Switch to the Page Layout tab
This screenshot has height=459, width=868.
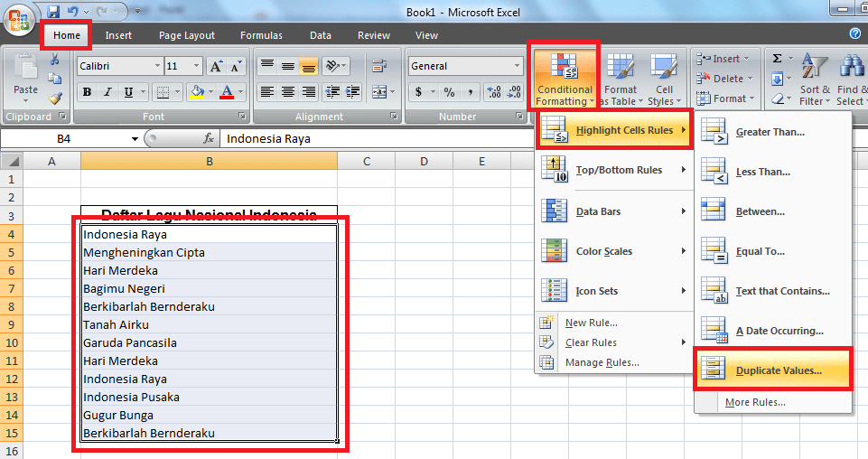pos(186,35)
